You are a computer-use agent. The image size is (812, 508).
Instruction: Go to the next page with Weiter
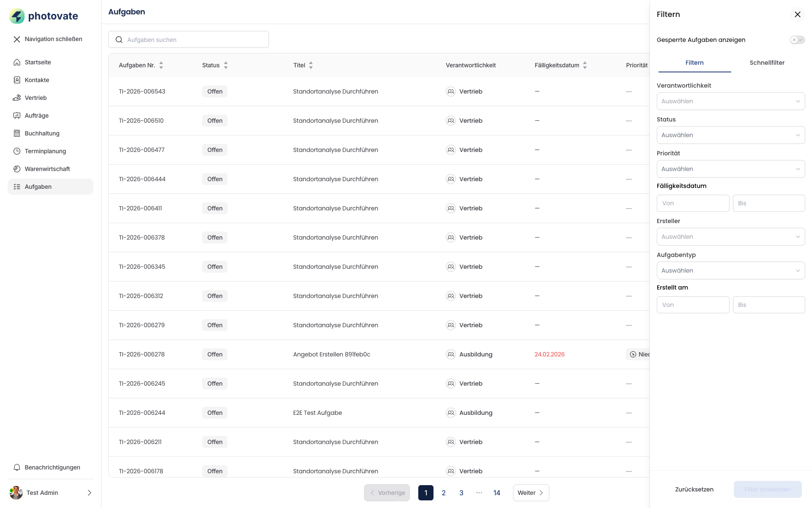click(531, 493)
